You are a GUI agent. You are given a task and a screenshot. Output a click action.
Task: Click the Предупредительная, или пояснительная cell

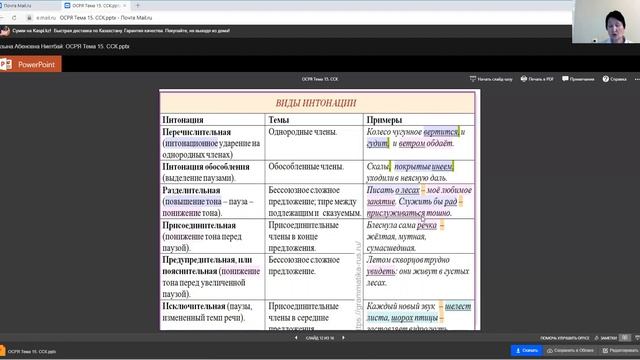click(212, 277)
